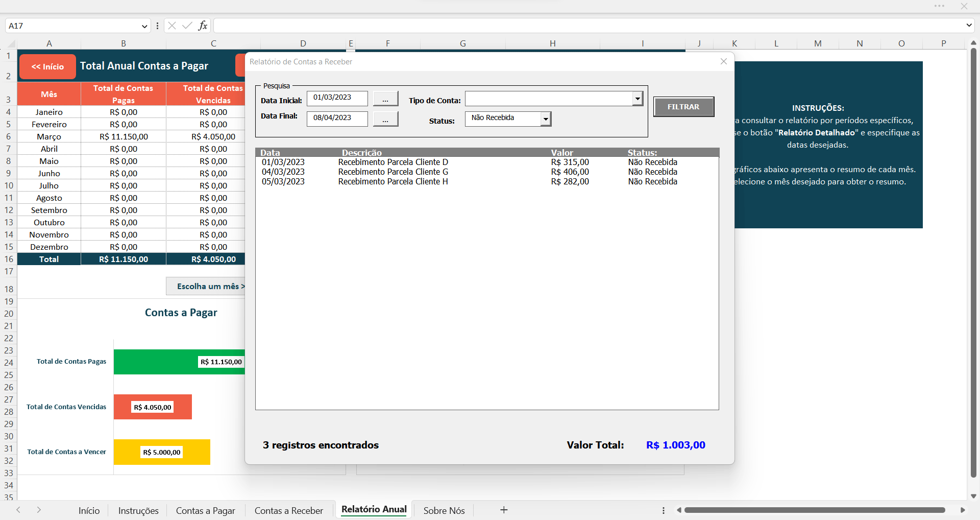
Task: Switch to the Sobre Nós sheet tab
Action: [444, 510]
